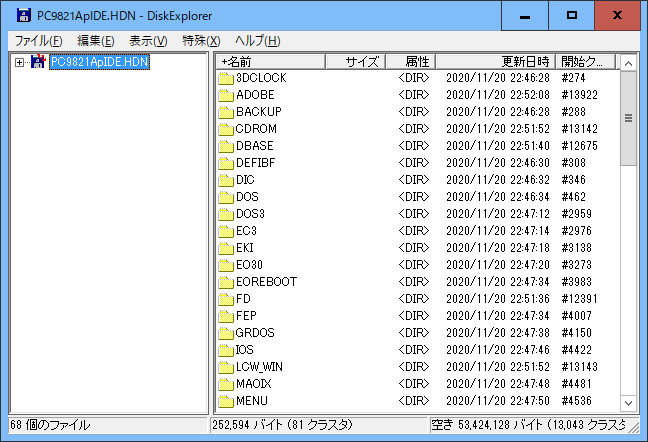Select the 3DCLOCK folder icon
Image resolution: width=648 pixels, height=442 pixels.
click(x=225, y=77)
